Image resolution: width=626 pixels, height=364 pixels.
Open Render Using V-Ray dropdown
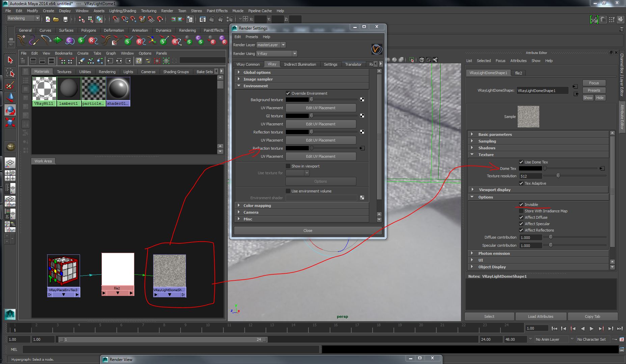[x=277, y=54]
